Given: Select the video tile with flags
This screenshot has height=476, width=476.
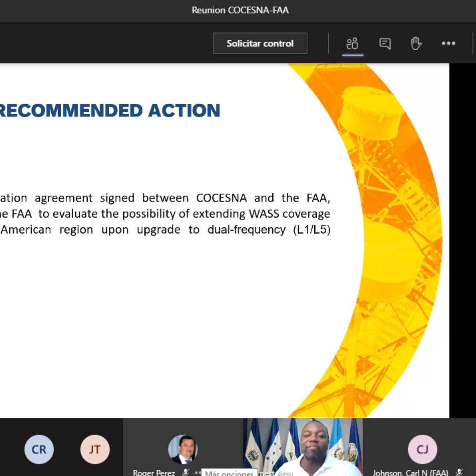Looking at the screenshot, I should (x=303, y=444).
